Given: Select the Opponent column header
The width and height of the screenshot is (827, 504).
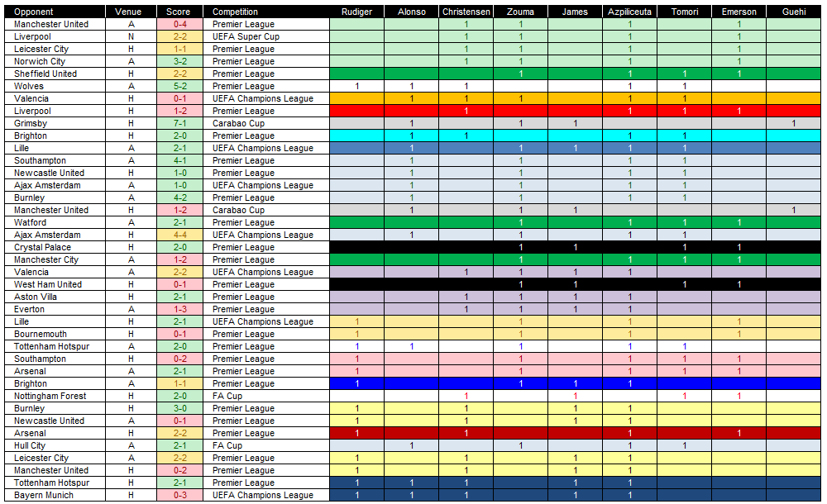Looking at the screenshot, I should [55, 12].
